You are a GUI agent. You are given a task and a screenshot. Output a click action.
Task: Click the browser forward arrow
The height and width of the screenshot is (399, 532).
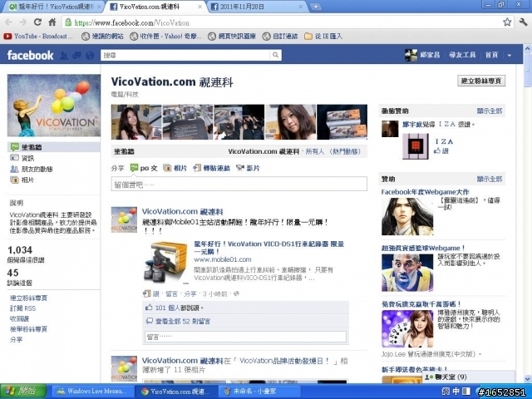coord(23,22)
